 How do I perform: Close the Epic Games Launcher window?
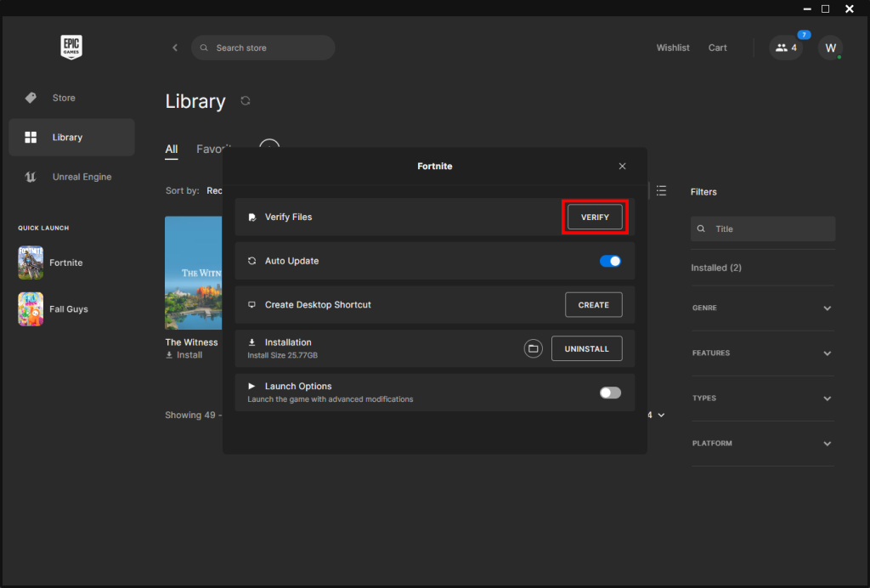(x=849, y=8)
